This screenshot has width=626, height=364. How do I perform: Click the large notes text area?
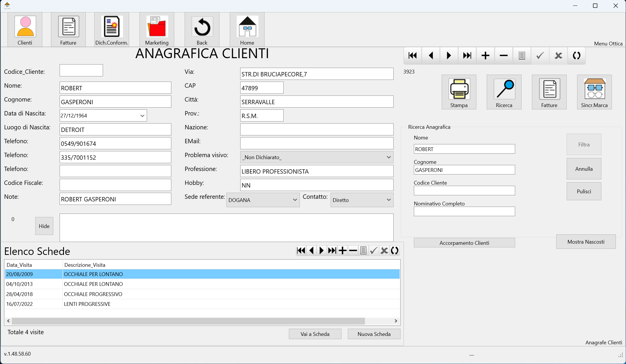click(227, 228)
